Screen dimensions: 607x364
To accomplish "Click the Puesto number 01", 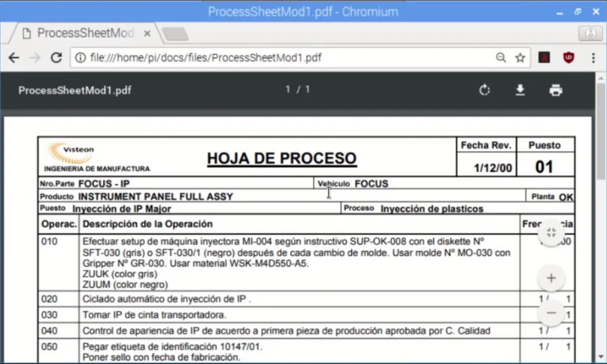I will [544, 167].
